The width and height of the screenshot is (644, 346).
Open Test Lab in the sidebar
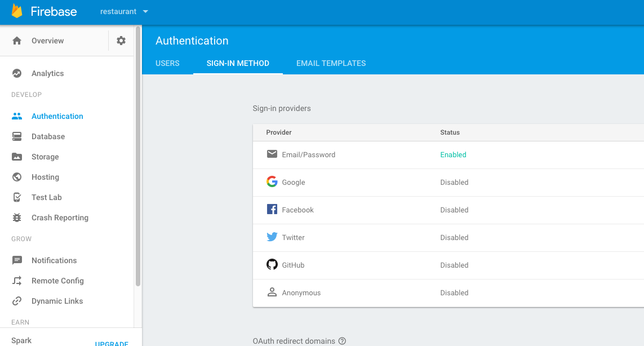point(46,197)
